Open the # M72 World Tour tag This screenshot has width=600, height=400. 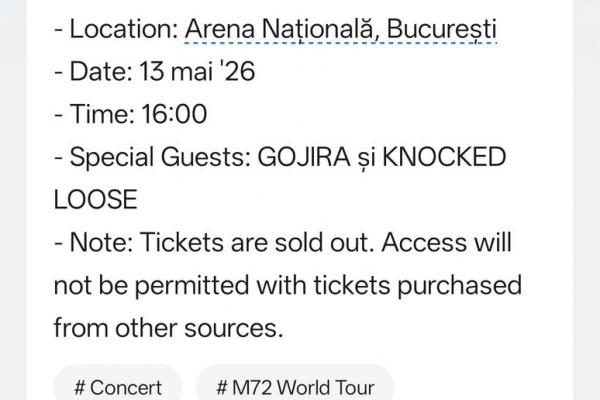[x=295, y=383]
